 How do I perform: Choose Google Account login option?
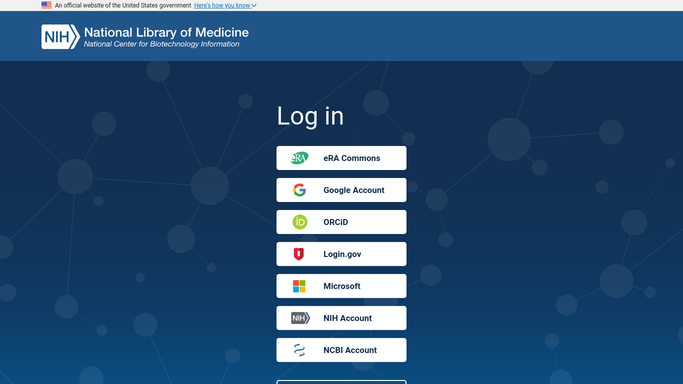(x=341, y=190)
